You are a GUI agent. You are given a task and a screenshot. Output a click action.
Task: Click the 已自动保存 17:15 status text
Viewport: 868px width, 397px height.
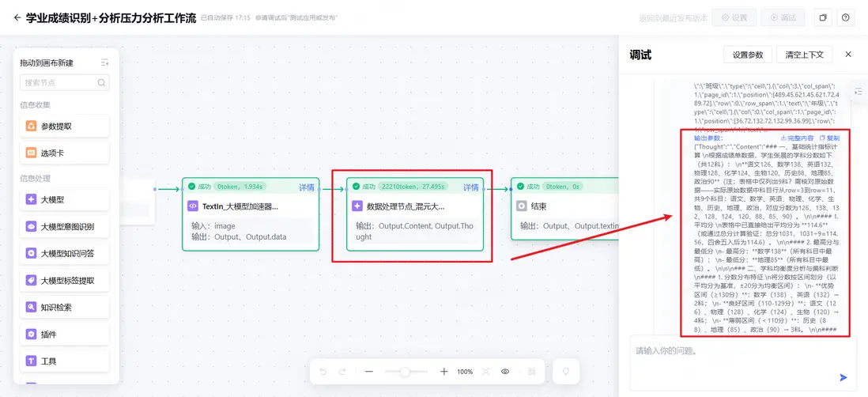tap(225, 17)
